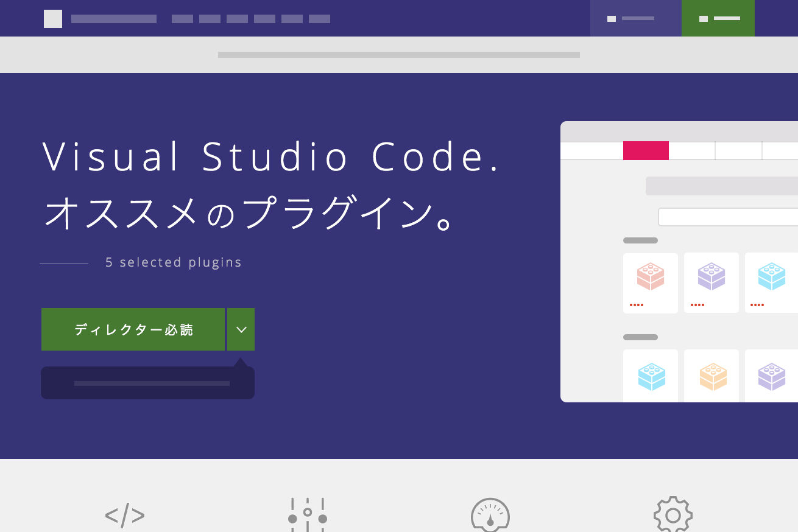The image size is (798, 532).
Task: Click the dark tooltip box below the button
Action: coord(147,383)
